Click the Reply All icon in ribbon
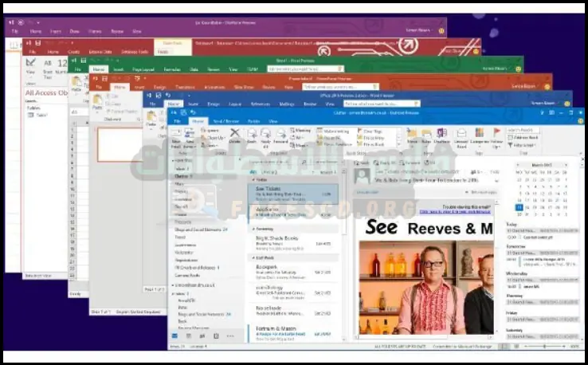The height and width of the screenshot is (365, 588). tap(265, 134)
